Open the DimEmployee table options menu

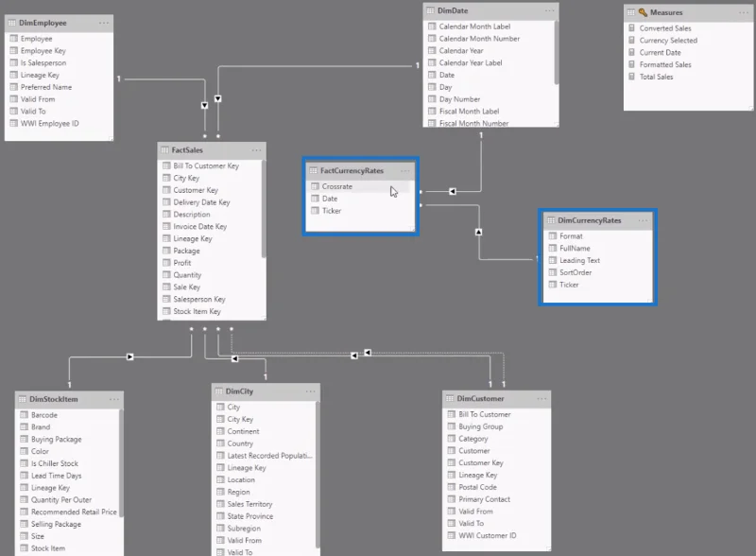(x=104, y=23)
